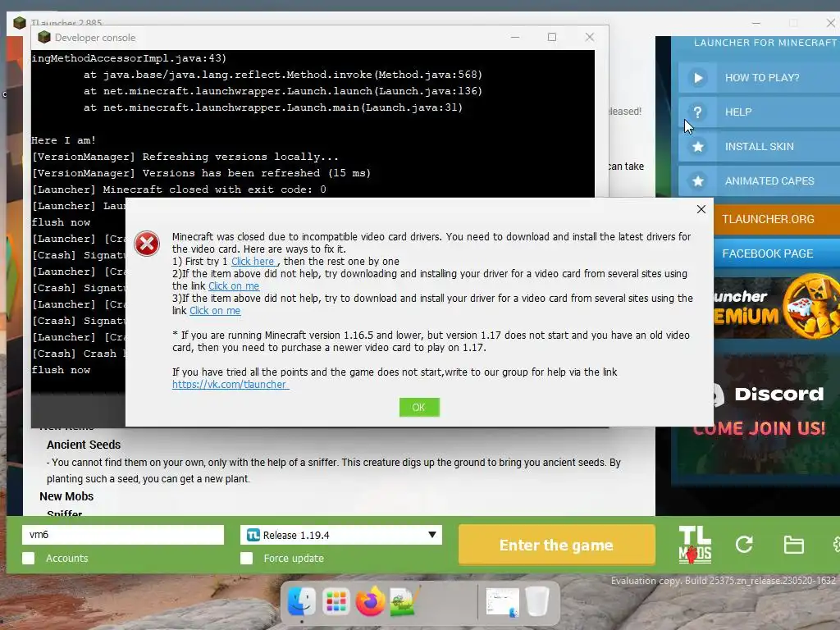Screen dimensions: 840x630
Task: Open the TL Mods icon
Action: point(695,545)
